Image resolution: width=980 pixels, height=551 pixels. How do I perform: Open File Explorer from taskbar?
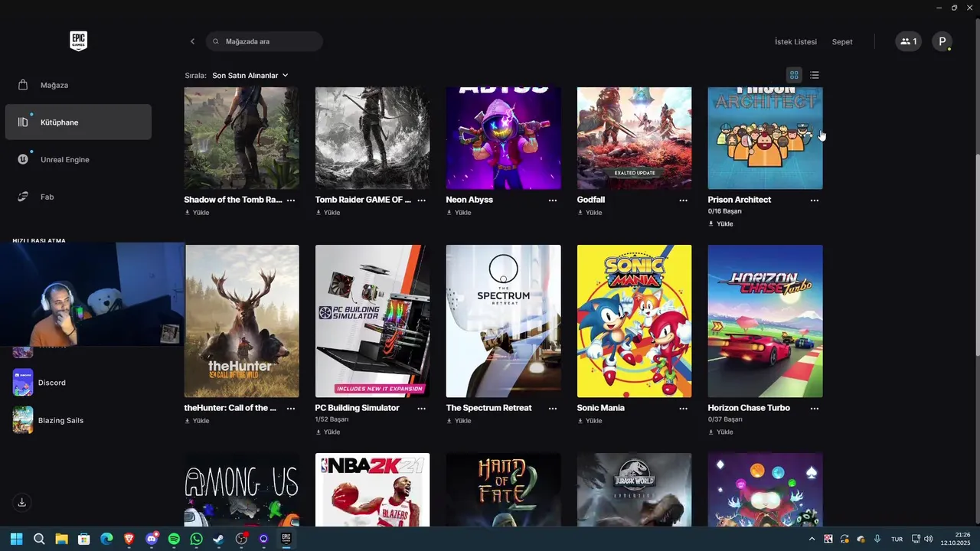point(61,539)
